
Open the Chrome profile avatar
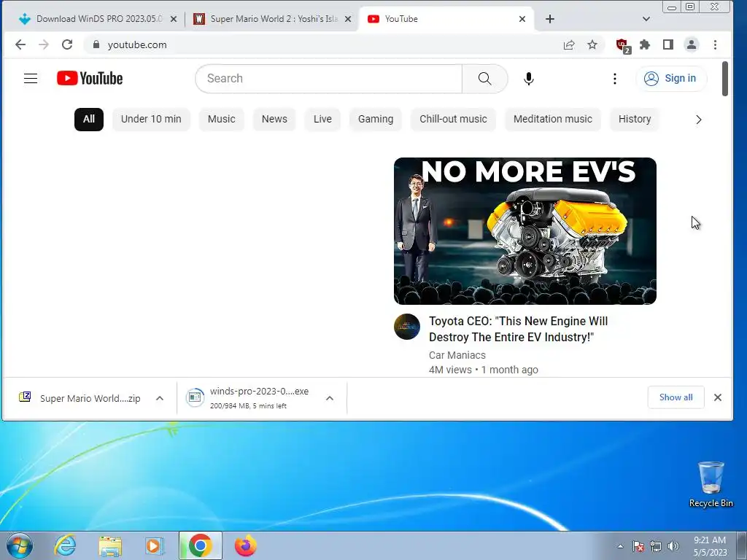click(x=692, y=44)
